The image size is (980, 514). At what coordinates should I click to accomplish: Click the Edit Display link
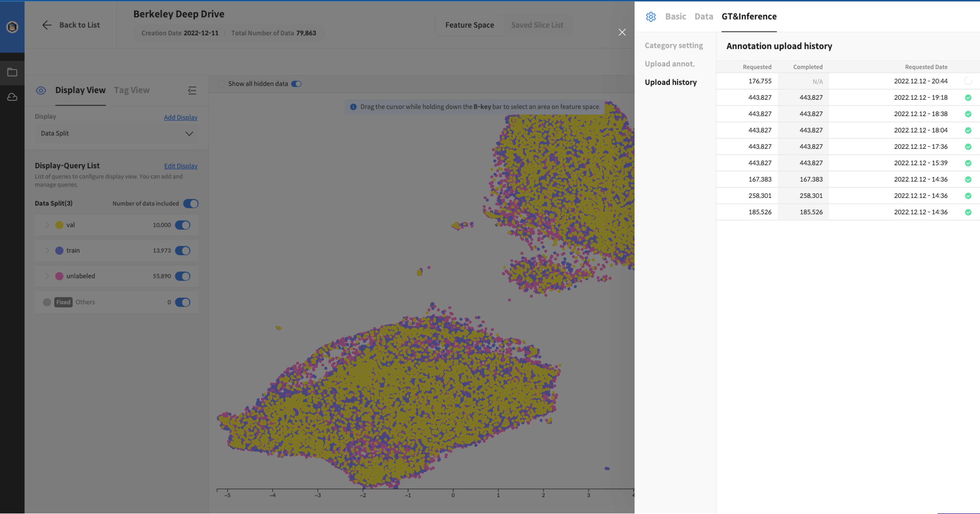181,166
